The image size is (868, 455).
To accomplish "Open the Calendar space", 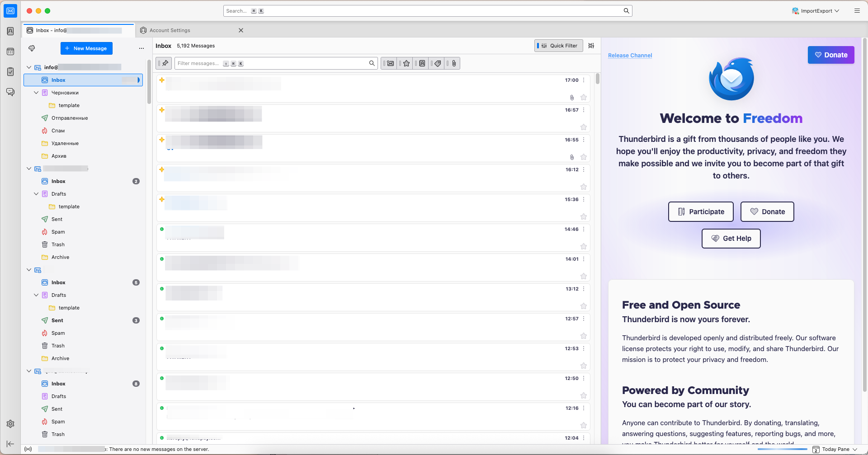I will click(10, 52).
